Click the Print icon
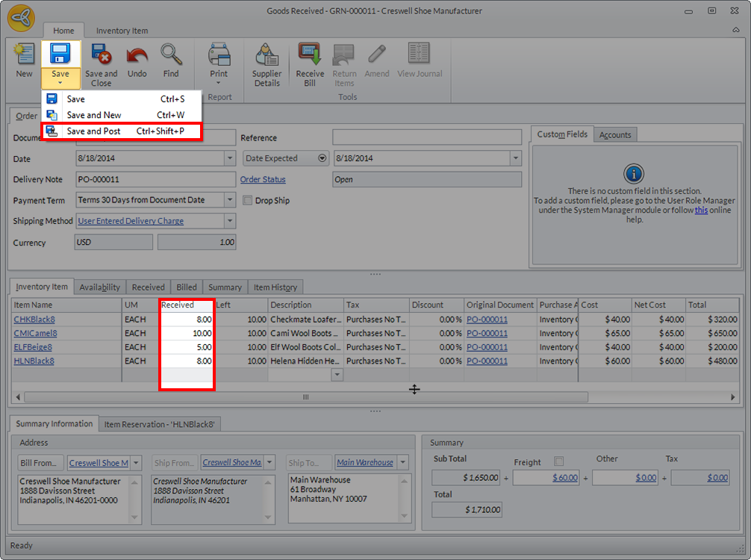Viewport: 751px width, 560px height. (x=219, y=59)
